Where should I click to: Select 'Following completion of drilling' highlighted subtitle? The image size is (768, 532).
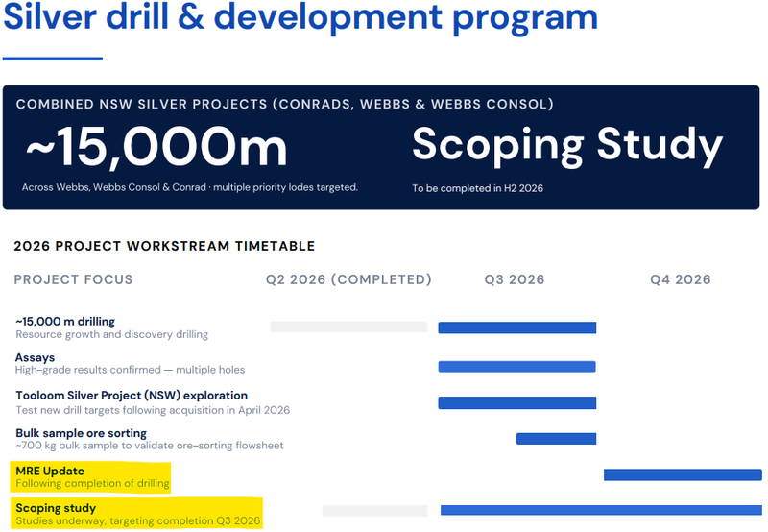pyautogui.click(x=92, y=483)
